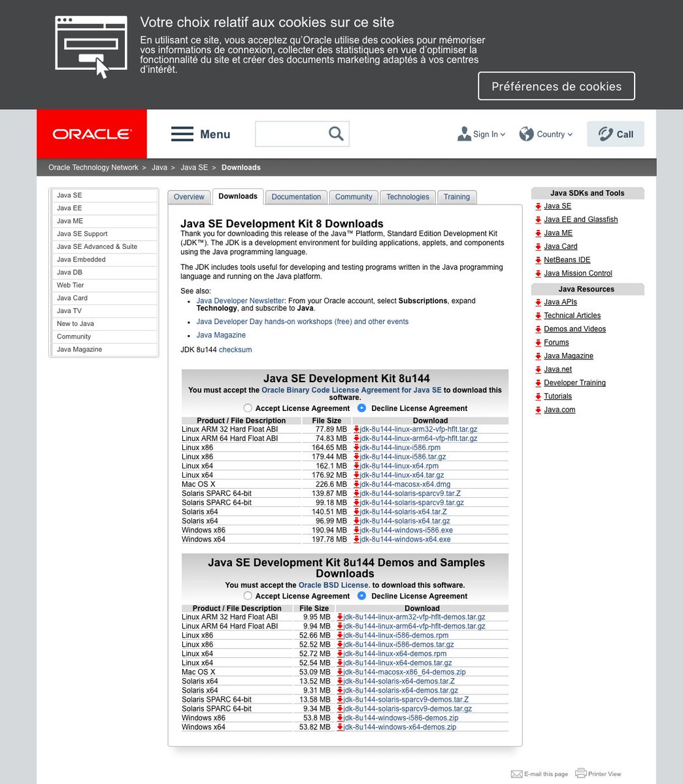Click the E-mail this page envelope icon
This screenshot has width=683, height=784.
[516, 774]
